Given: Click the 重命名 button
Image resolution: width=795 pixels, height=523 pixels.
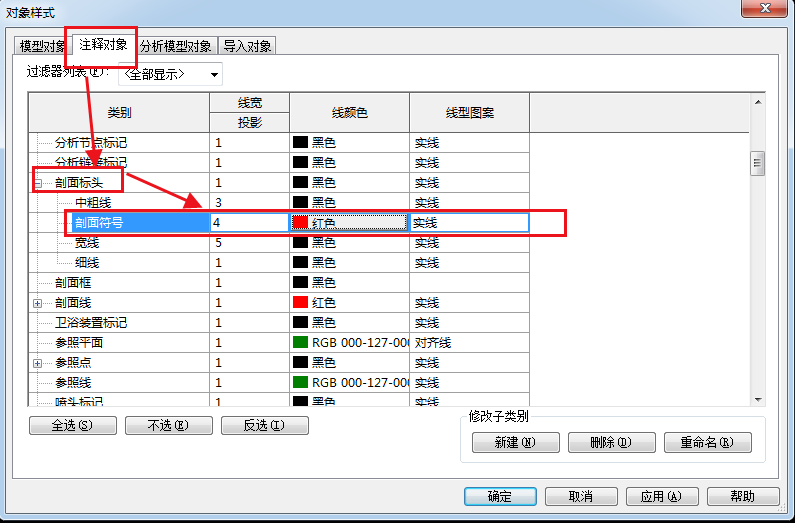Looking at the screenshot, I should (x=707, y=442).
